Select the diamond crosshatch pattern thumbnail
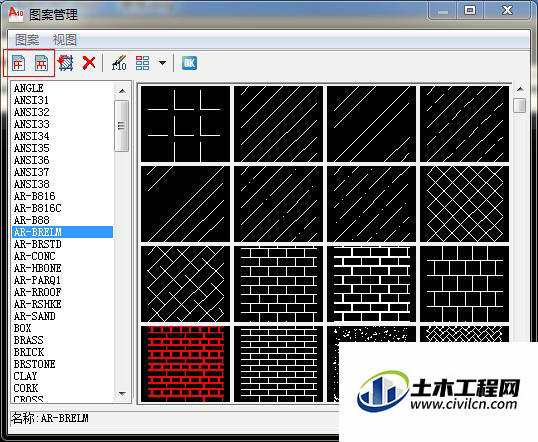 tap(464, 204)
